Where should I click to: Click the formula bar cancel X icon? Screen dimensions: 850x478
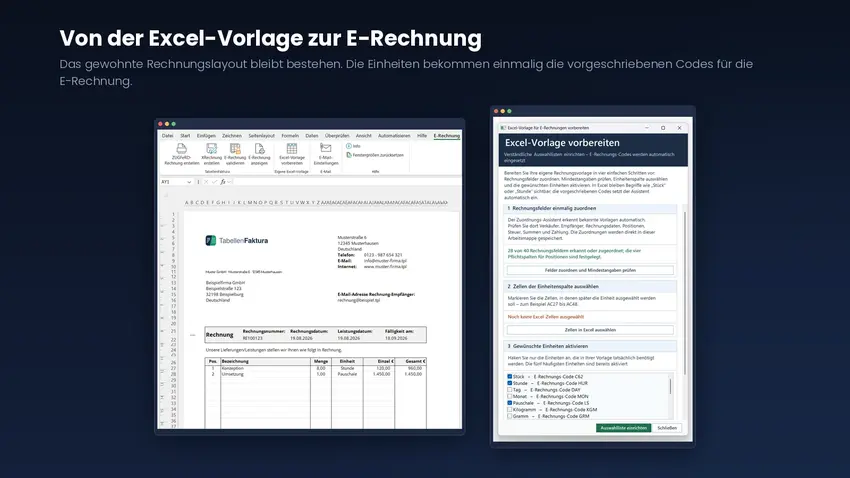point(206,182)
